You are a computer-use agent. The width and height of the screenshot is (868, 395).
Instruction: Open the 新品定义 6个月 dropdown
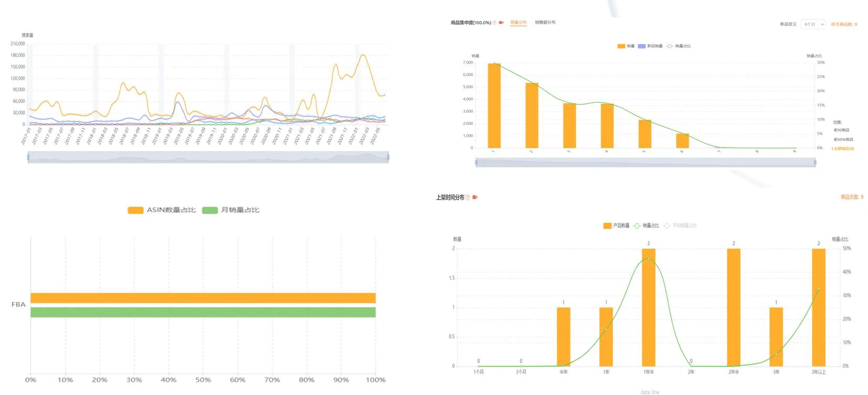(812, 24)
